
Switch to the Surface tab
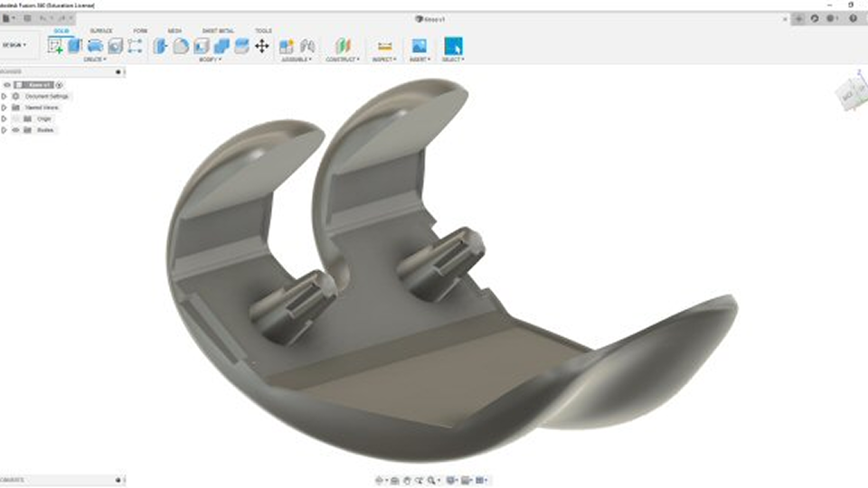pos(101,31)
